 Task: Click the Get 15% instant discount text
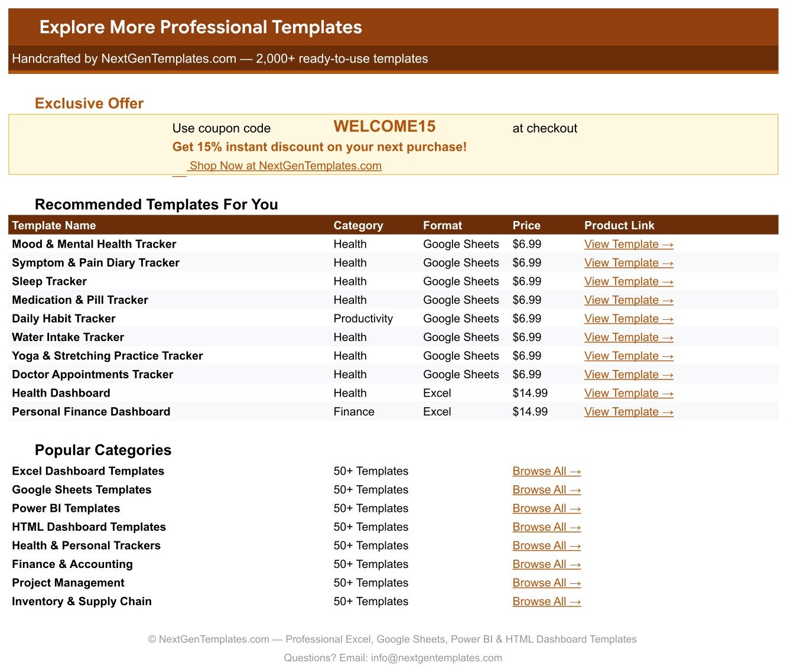coord(320,147)
